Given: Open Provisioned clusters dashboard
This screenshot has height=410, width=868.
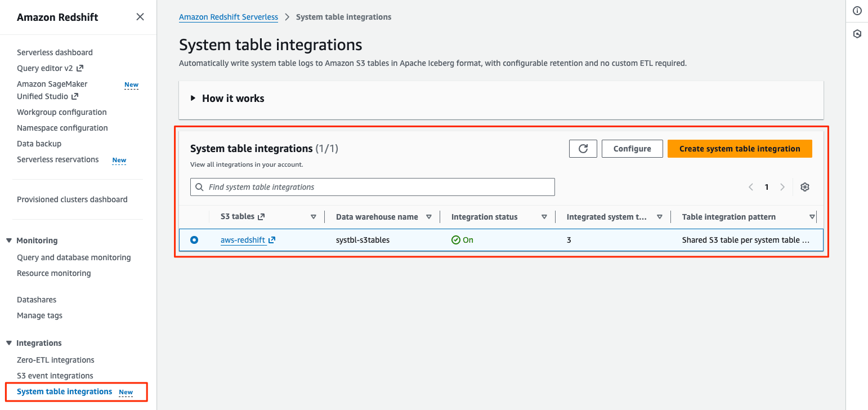Looking at the screenshot, I should (x=72, y=199).
